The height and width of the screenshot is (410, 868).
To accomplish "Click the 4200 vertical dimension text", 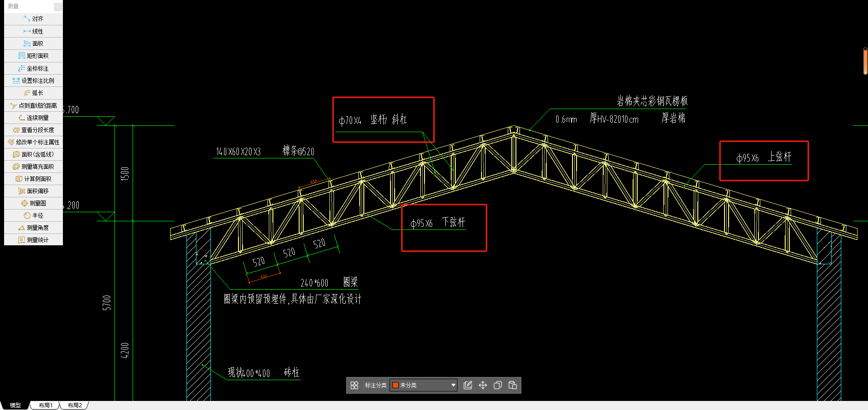I will [x=125, y=350].
